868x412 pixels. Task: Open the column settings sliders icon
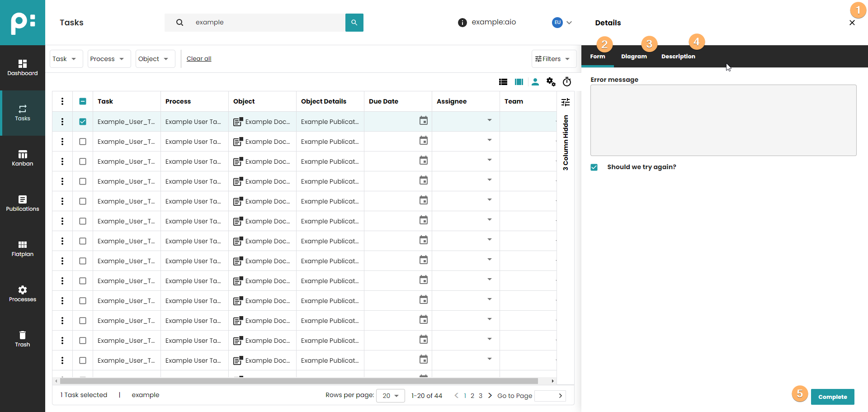(x=565, y=102)
